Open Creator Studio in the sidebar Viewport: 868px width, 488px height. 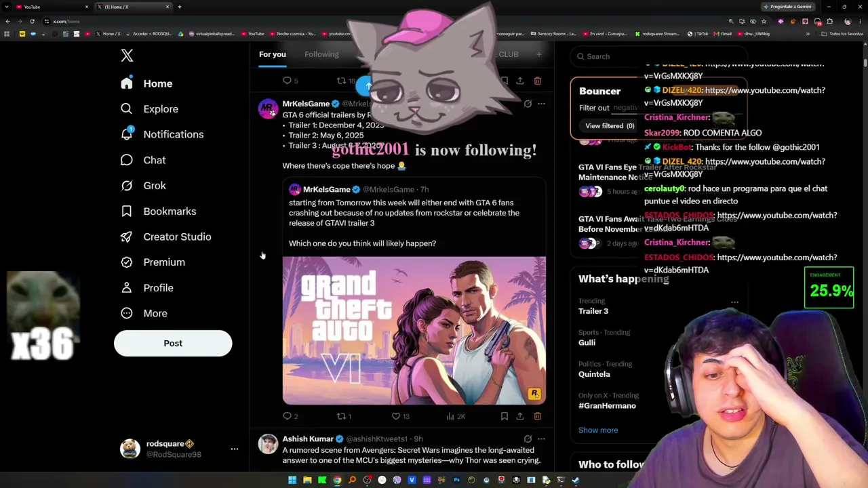(165, 237)
